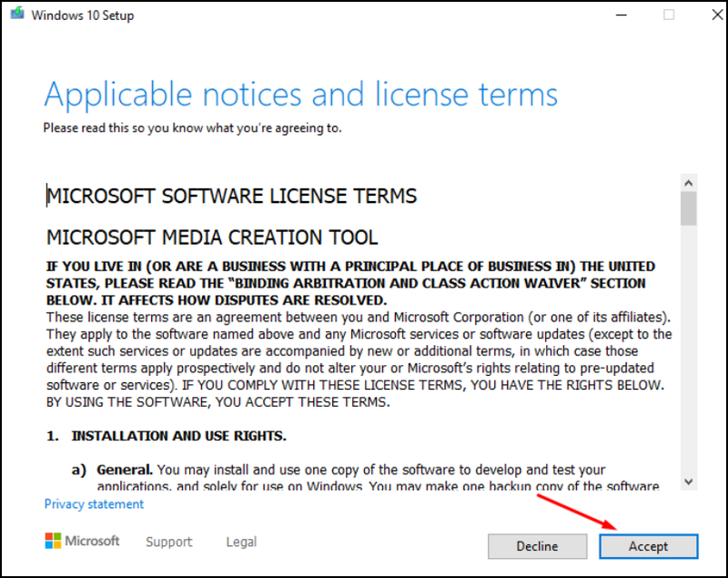Image resolution: width=728 pixels, height=578 pixels.
Task: Click the Microsoft logo
Action: [x=82, y=541]
